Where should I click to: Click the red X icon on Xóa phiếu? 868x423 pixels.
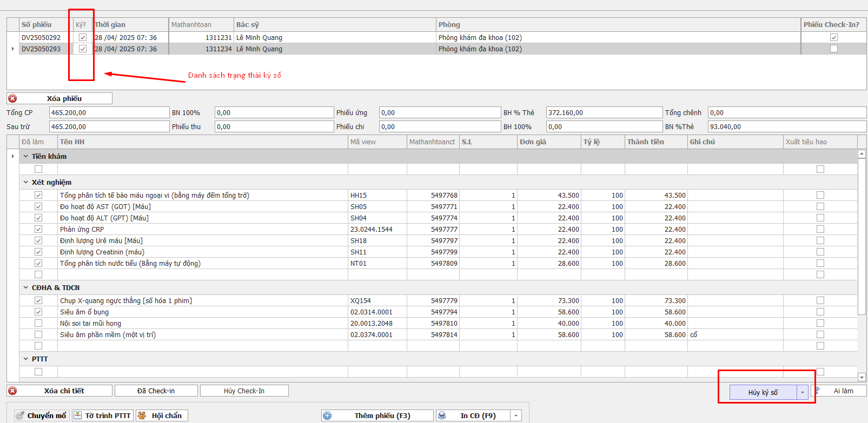pyautogui.click(x=12, y=98)
